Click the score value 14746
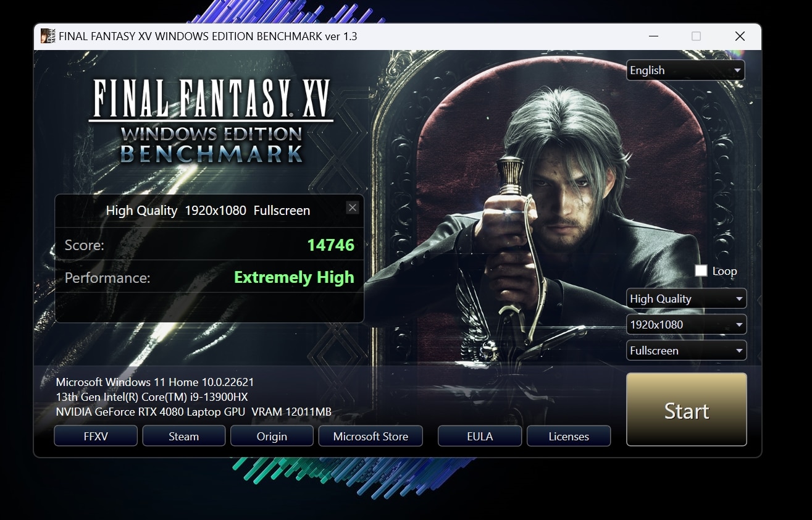 coord(331,245)
